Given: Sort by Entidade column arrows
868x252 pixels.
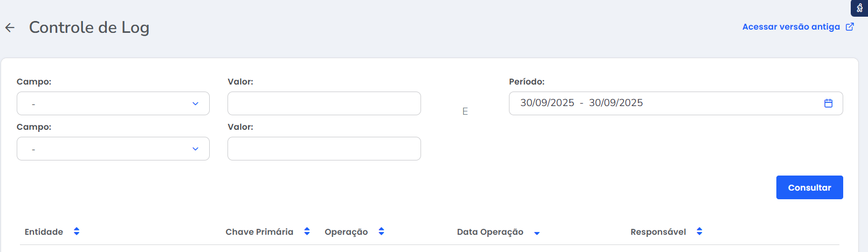Looking at the screenshot, I should pyautogui.click(x=77, y=232).
